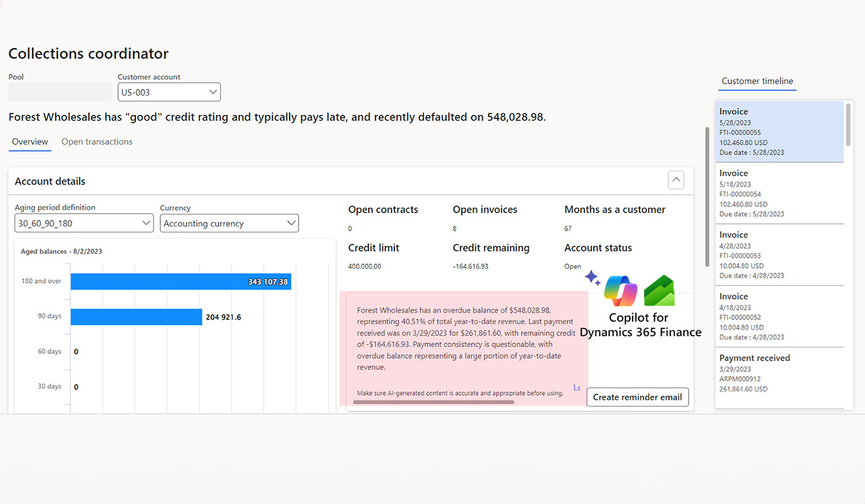Click the green Dynamics 365 Finance icon
Image resolution: width=865 pixels, height=504 pixels.
pos(659,290)
